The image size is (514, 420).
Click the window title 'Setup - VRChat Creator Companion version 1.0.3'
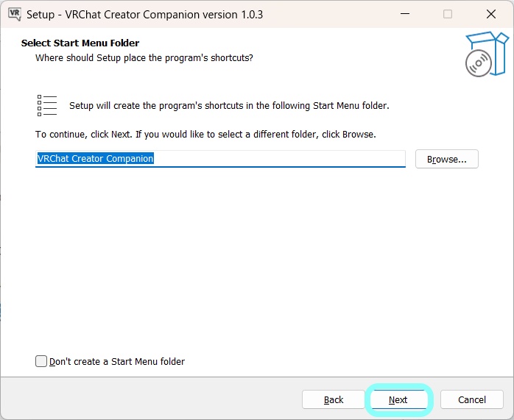[144, 15]
